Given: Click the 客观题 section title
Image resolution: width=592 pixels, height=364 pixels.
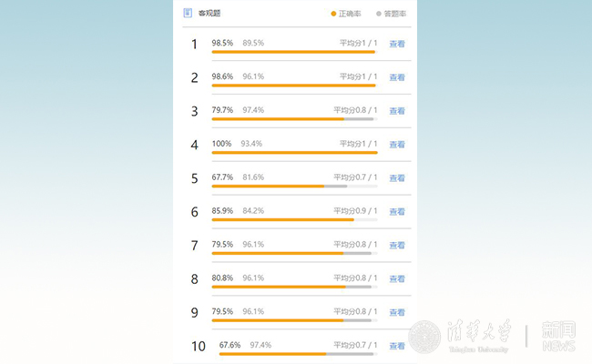Looking at the screenshot, I should point(209,14).
